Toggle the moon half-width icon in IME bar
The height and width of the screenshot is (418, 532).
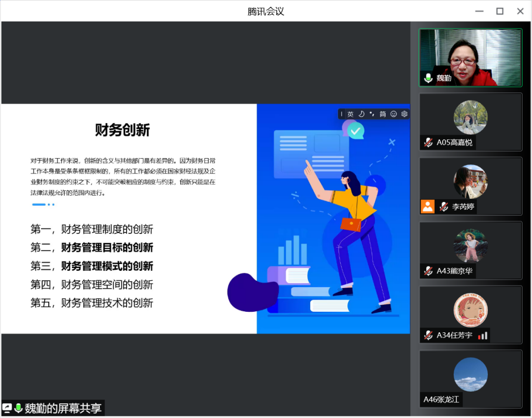[x=361, y=114]
